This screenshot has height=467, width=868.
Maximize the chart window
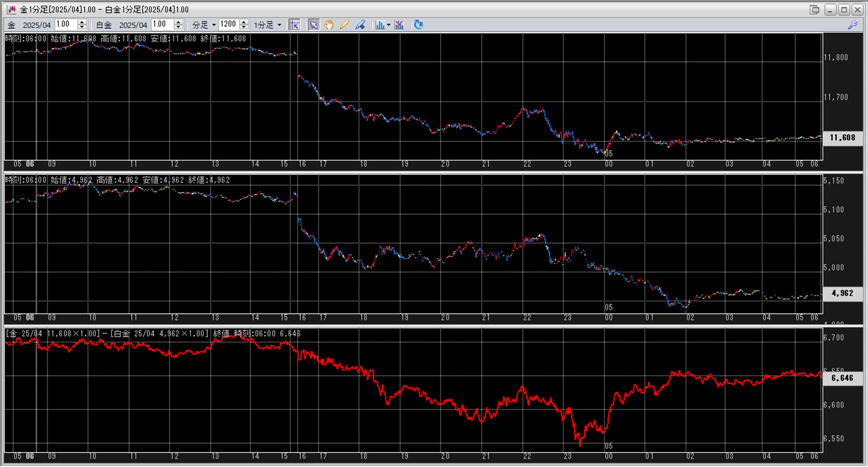click(844, 9)
